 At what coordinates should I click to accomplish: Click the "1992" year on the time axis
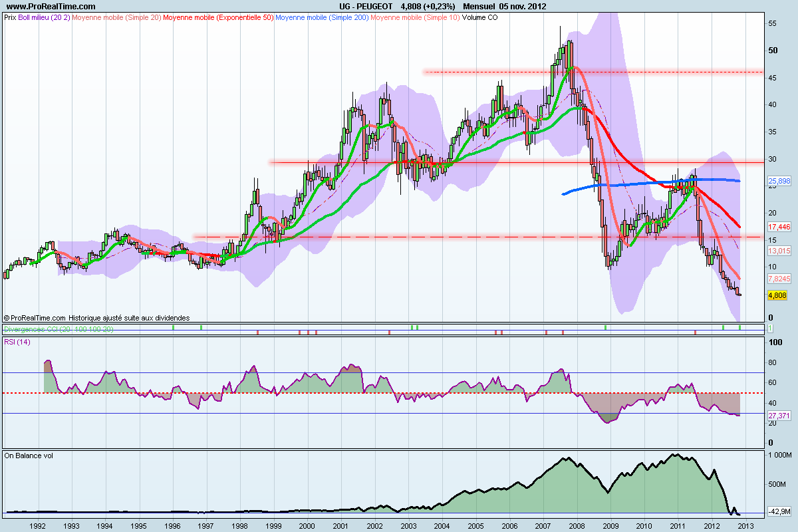[38, 525]
